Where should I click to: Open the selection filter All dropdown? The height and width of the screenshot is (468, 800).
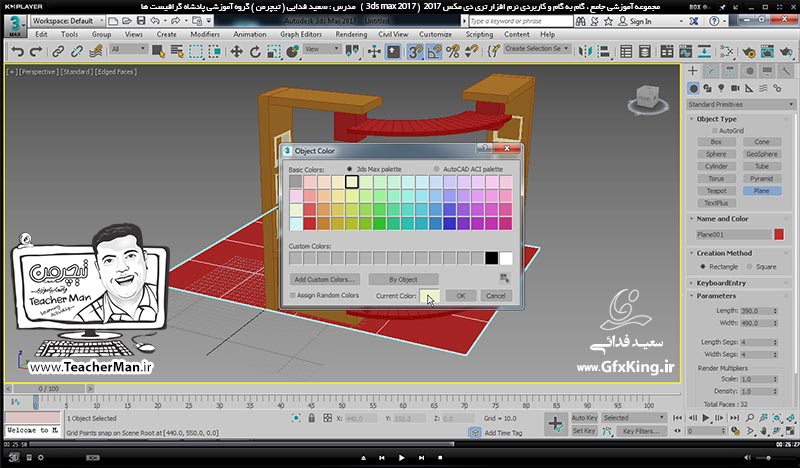(x=129, y=49)
